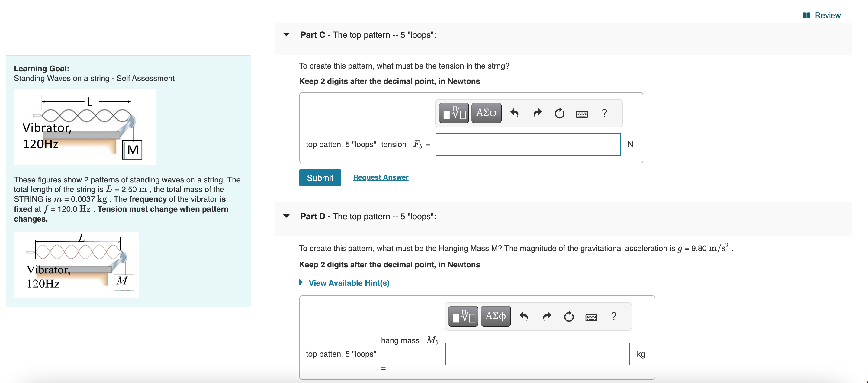868x383 pixels.
Task: Click the undo icon in Part D toolbar
Action: 524,316
